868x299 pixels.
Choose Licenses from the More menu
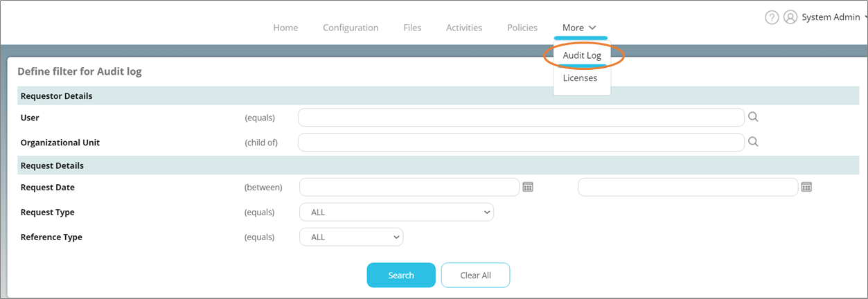point(580,78)
